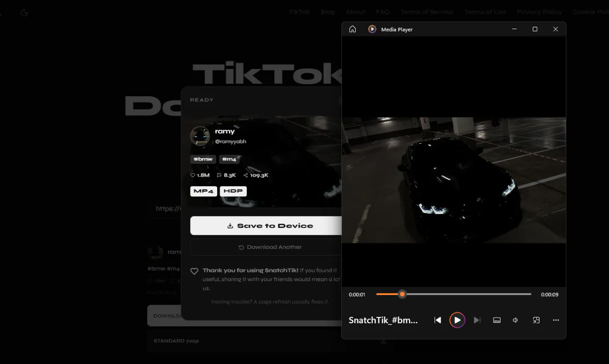Click the MP4 format badge
Image resolution: width=609 pixels, height=364 pixels.
point(204,191)
